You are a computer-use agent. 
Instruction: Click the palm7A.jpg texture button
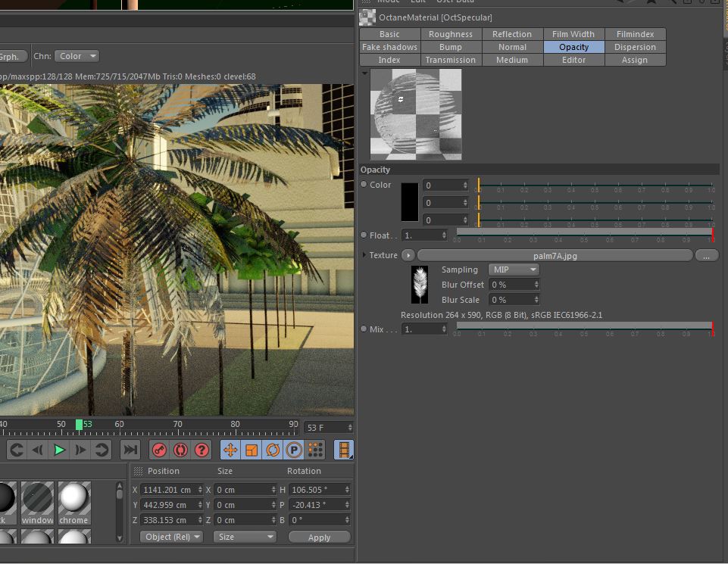(555, 256)
